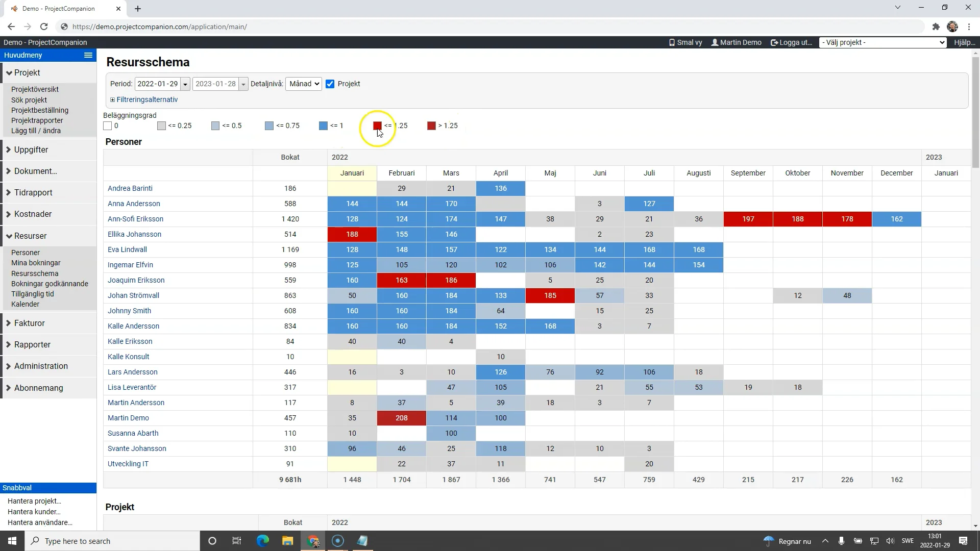This screenshot has height=551, width=980.
Task: Open Microsoft Edge from taskbar
Action: click(x=262, y=541)
